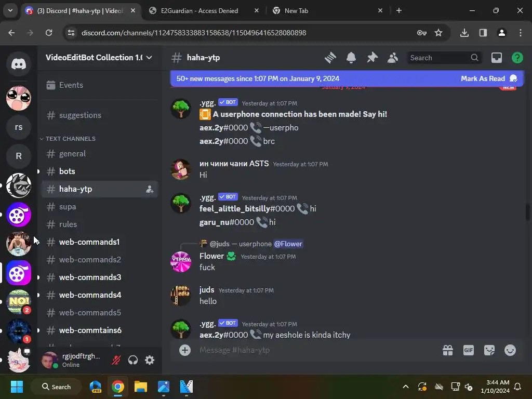Jump to the 50+ new messages banner

[x=258, y=79]
